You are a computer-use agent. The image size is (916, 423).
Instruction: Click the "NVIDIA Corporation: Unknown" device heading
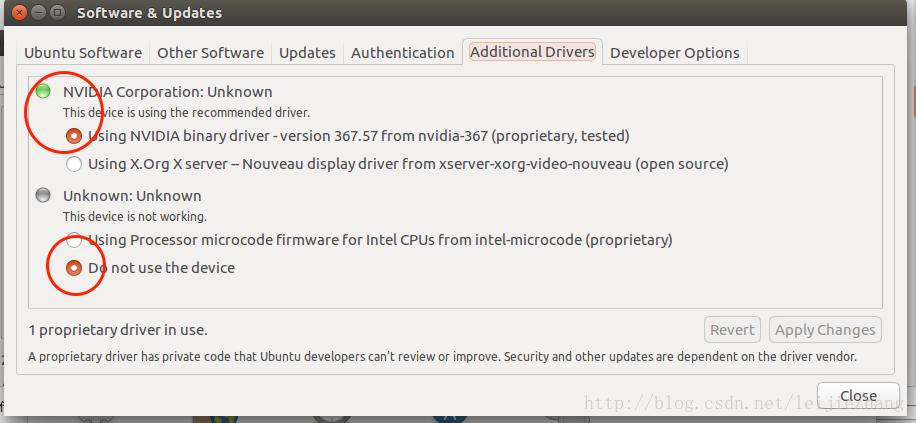[167, 92]
